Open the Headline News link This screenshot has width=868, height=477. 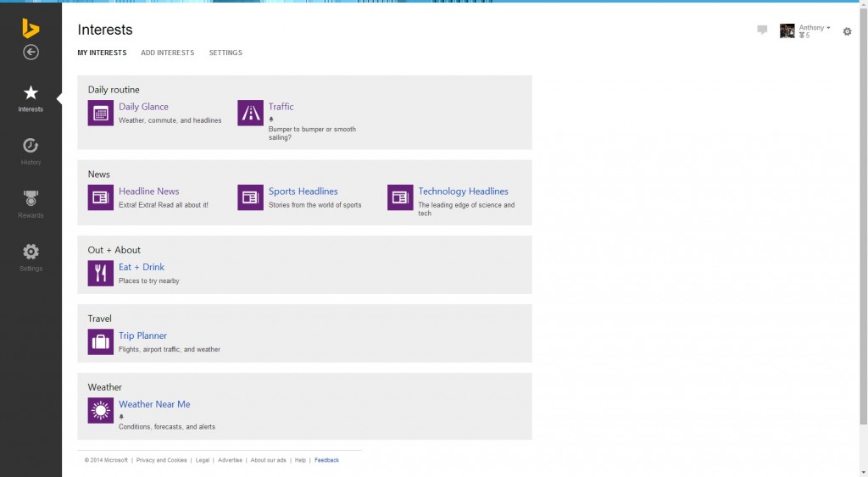tap(149, 191)
